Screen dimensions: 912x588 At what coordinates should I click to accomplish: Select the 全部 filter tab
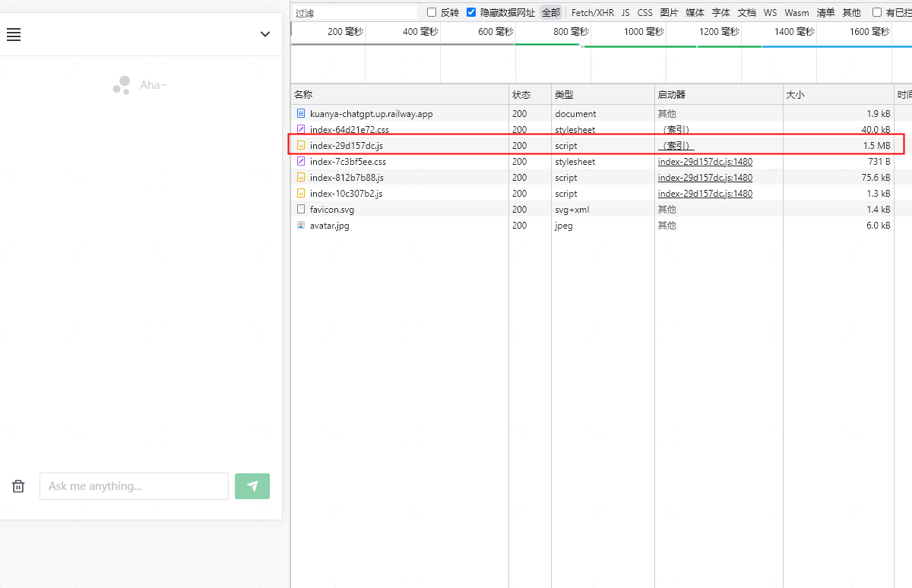pyautogui.click(x=551, y=13)
